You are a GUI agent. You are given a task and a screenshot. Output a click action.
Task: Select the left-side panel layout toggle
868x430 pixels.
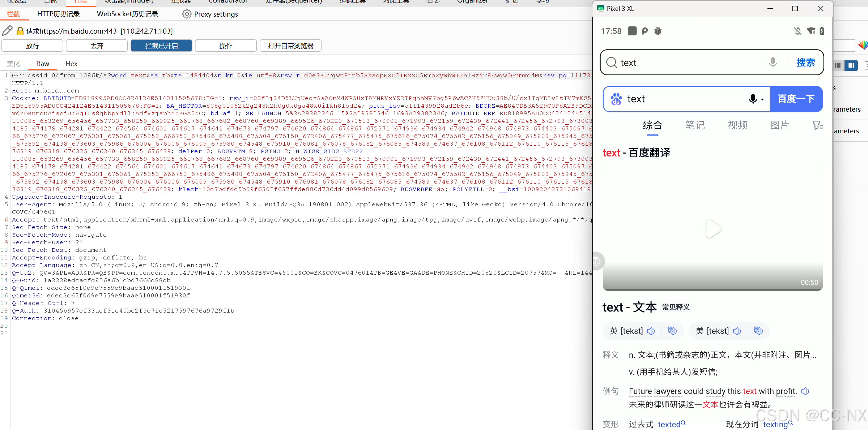838,65
